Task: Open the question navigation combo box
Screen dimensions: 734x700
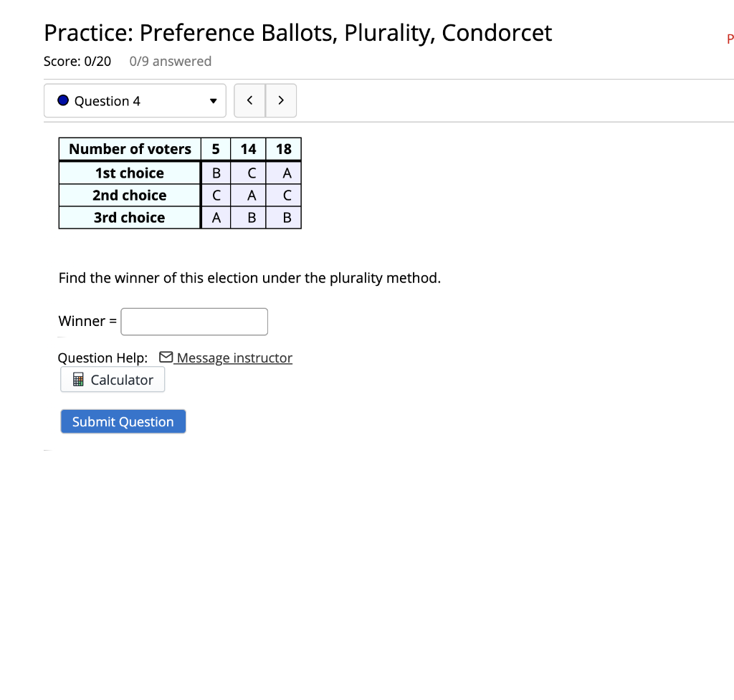Action: point(135,100)
